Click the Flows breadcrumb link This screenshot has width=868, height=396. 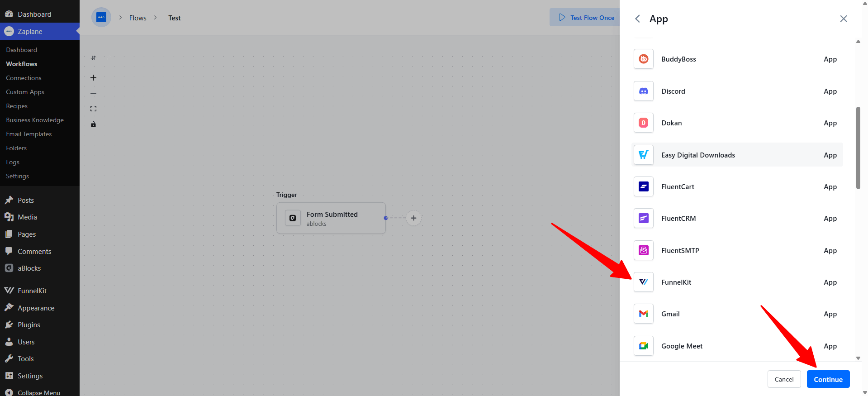[x=138, y=18]
